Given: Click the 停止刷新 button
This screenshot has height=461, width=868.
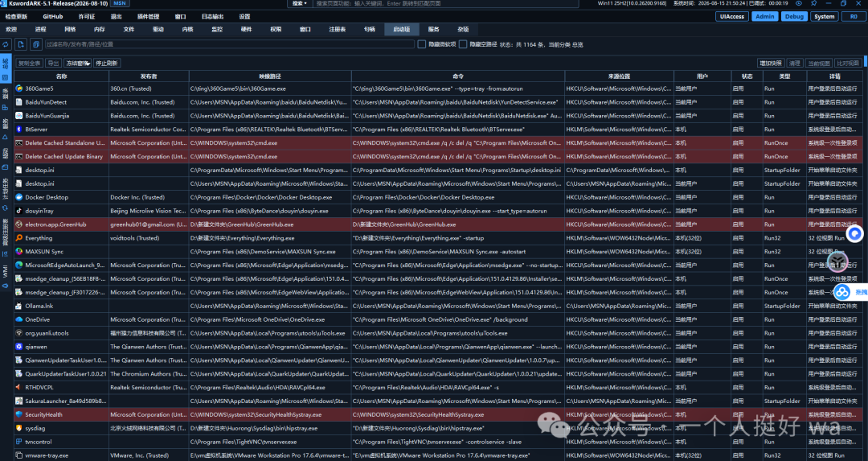Looking at the screenshot, I should 107,64.
